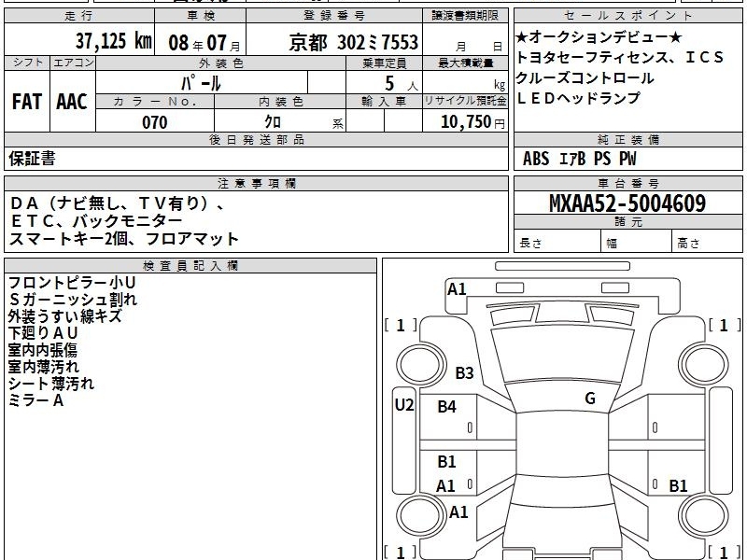Select the 最大積載量 header

[x=465, y=63]
